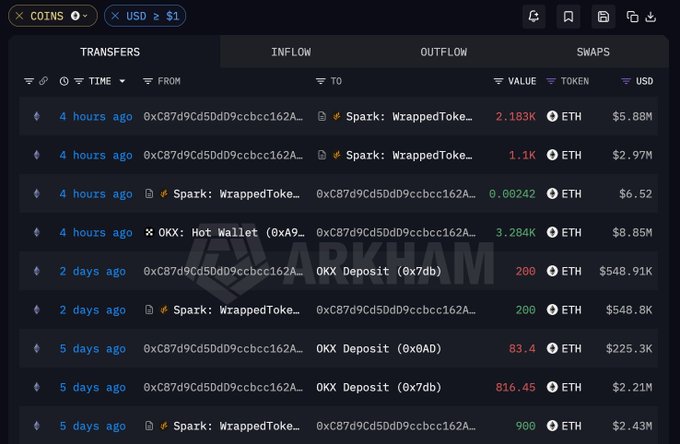Click the USD amount $2.43M

(x=632, y=426)
